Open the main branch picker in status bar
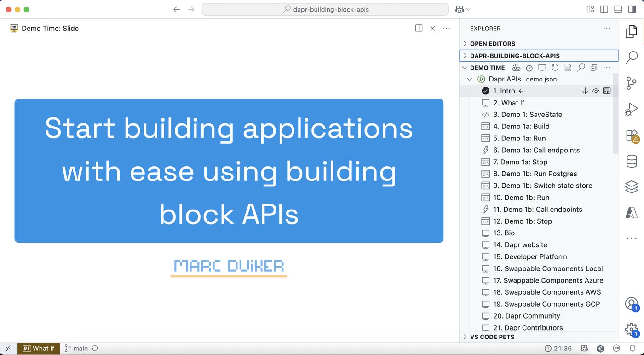The height and width of the screenshot is (355, 644). (x=76, y=349)
